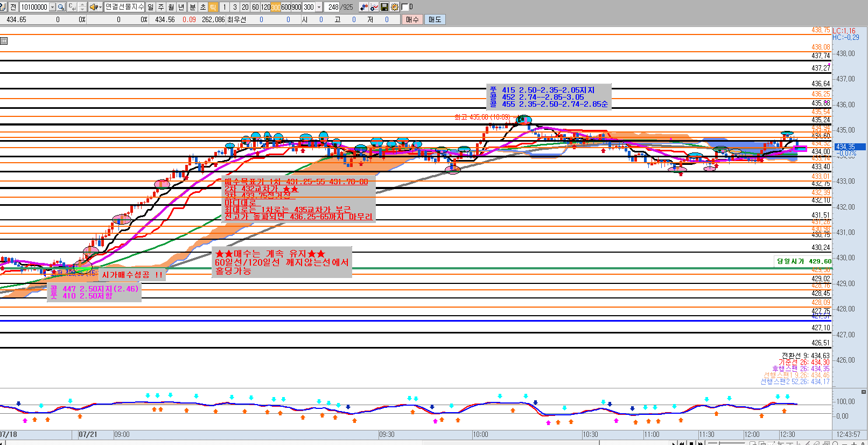The height and width of the screenshot is (445, 868).
Task: Click the 시가매수성공 !! annotation text
Action: 132,275
